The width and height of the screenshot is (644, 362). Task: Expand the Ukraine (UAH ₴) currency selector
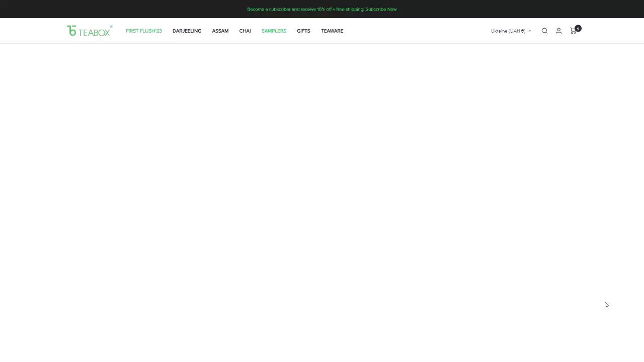(x=508, y=31)
